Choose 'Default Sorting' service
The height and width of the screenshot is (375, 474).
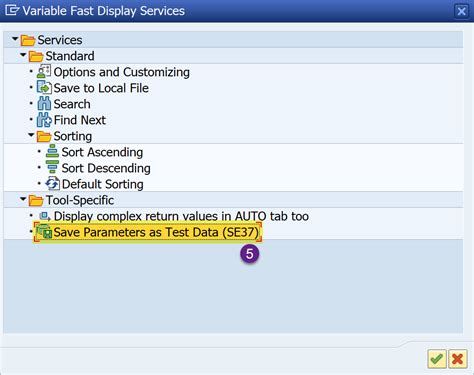(103, 184)
